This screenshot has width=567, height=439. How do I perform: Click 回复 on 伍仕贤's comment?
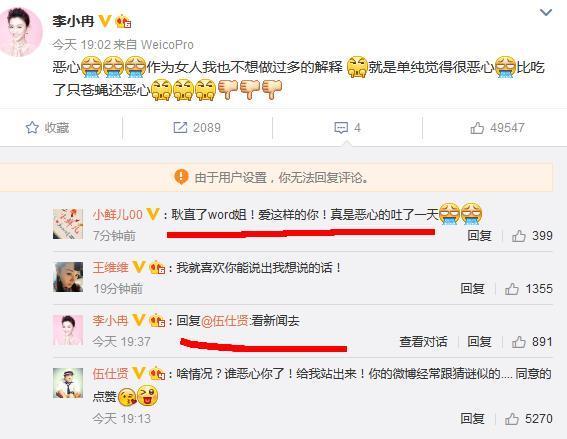point(472,418)
